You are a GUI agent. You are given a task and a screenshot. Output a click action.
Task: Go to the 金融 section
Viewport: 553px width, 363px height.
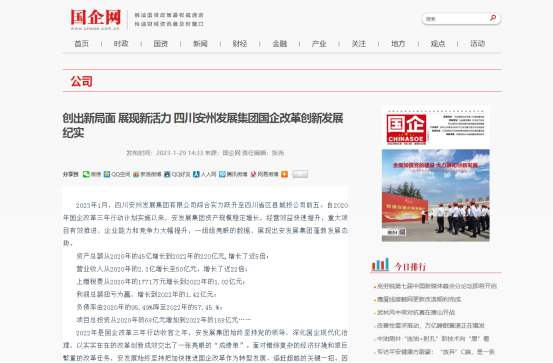[x=280, y=44]
